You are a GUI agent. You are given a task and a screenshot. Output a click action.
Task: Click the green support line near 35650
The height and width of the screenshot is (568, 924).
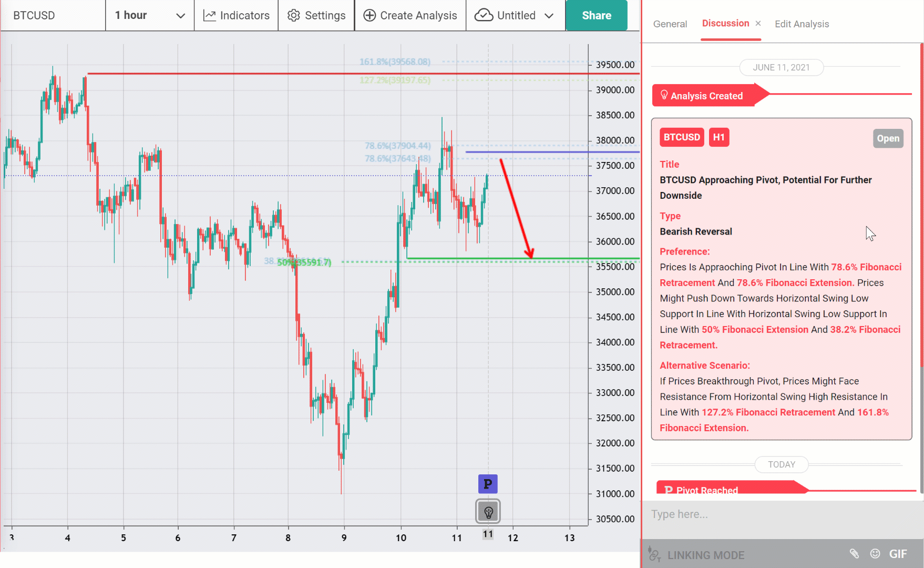(523, 258)
